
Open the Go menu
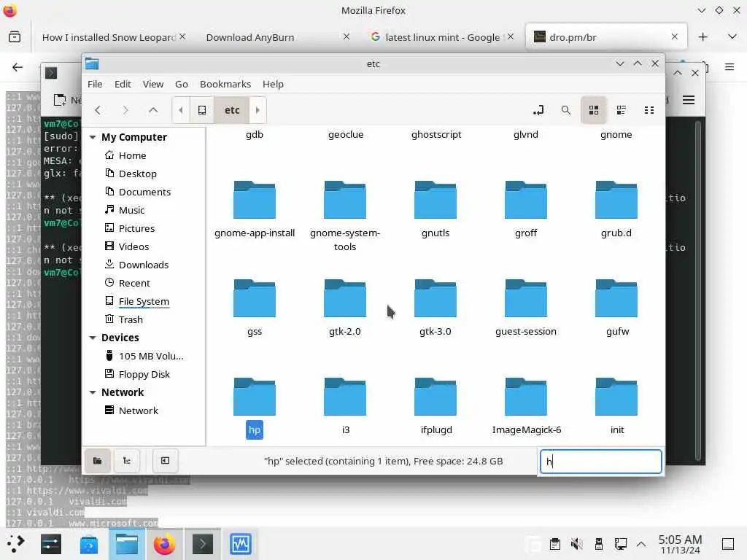click(x=182, y=84)
